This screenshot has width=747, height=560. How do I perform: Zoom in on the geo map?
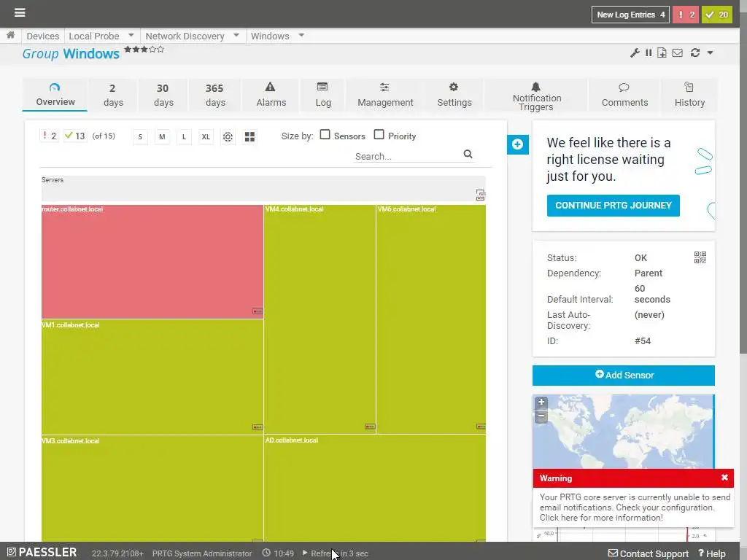click(x=541, y=402)
